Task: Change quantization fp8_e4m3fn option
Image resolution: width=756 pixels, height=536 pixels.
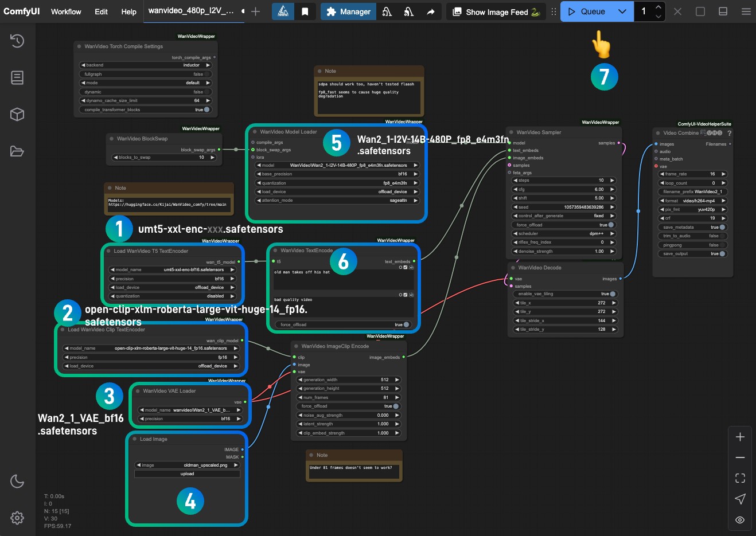Action: point(337,183)
